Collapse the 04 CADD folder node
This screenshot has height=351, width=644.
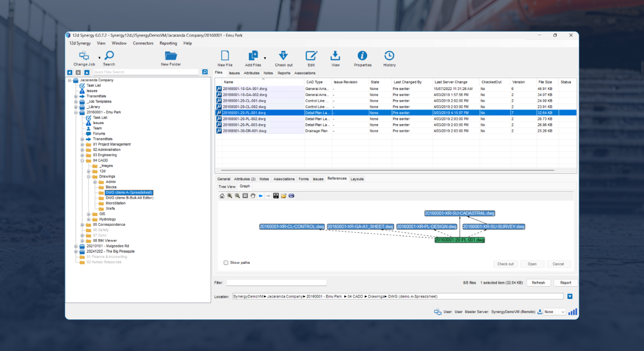(x=82, y=160)
